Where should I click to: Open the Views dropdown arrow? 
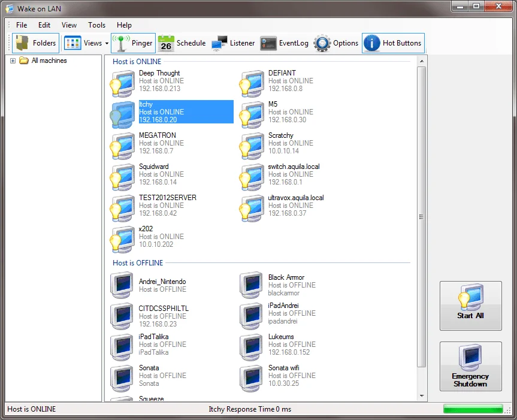107,43
